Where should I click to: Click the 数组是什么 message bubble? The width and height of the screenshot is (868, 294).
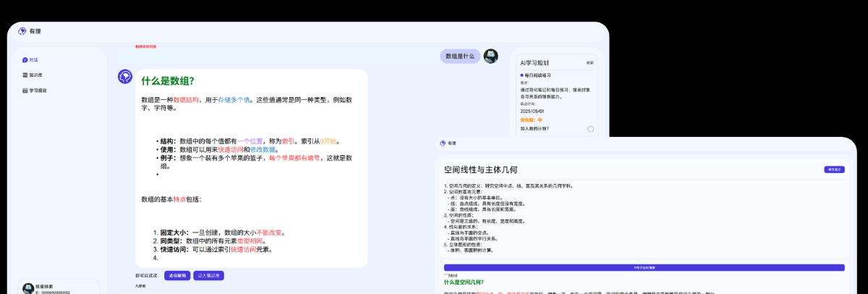[460, 56]
